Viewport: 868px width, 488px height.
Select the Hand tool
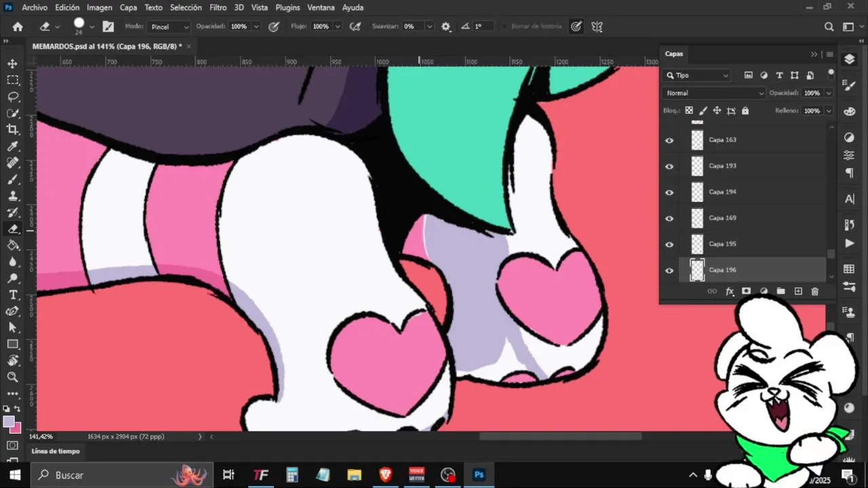12,361
